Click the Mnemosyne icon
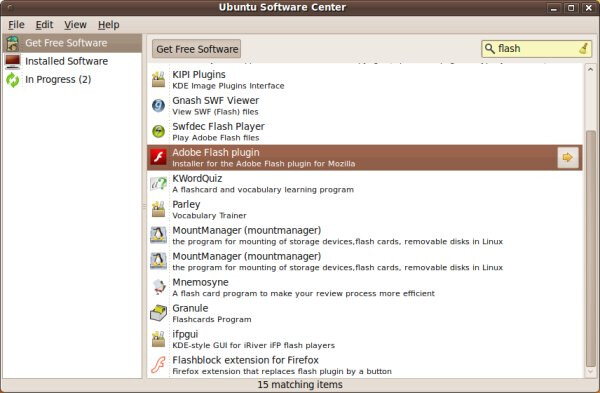 [158, 287]
